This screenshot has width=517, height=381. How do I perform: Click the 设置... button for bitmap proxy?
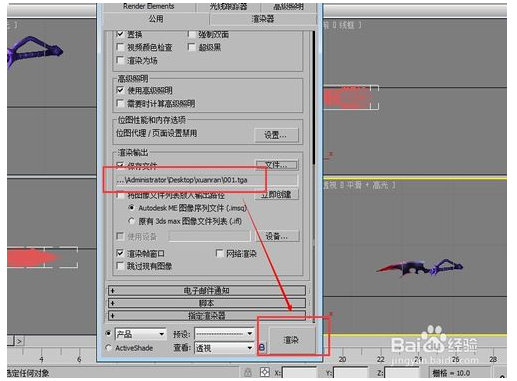[276, 135]
